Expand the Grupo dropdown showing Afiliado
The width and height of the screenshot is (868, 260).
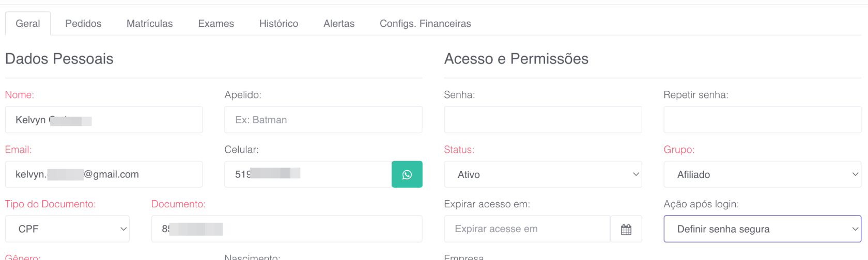coord(762,174)
